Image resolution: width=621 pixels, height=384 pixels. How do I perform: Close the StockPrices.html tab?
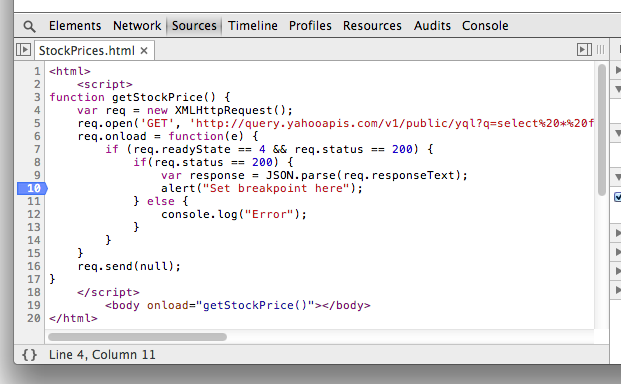point(144,51)
